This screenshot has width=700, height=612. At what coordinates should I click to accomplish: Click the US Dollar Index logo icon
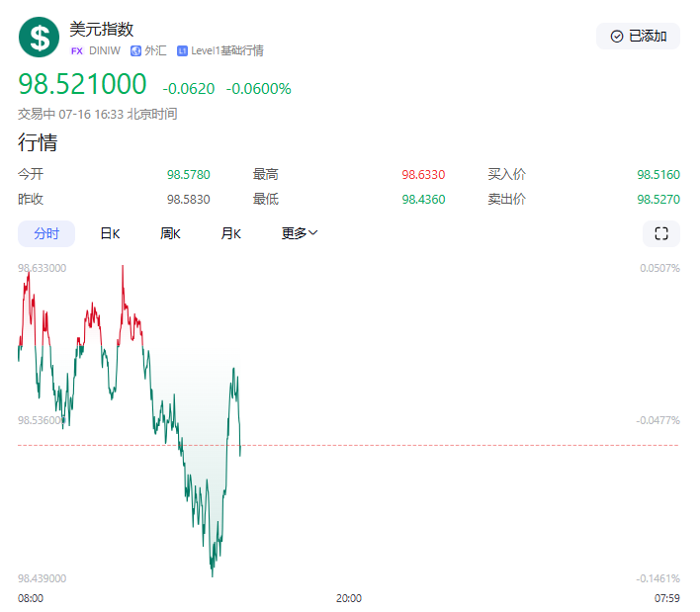pos(40,38)
